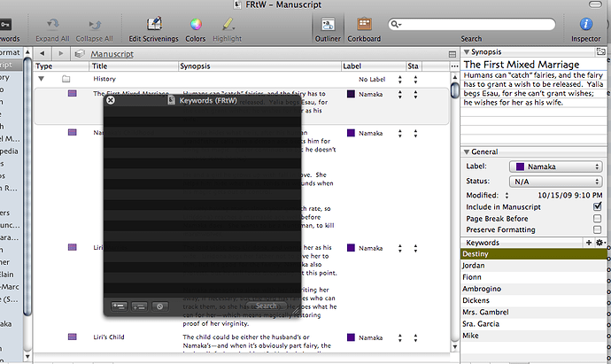This screenshot has height=364, width=611.
Task: Sort by the Synopsis column header
Action: point(260,66)
